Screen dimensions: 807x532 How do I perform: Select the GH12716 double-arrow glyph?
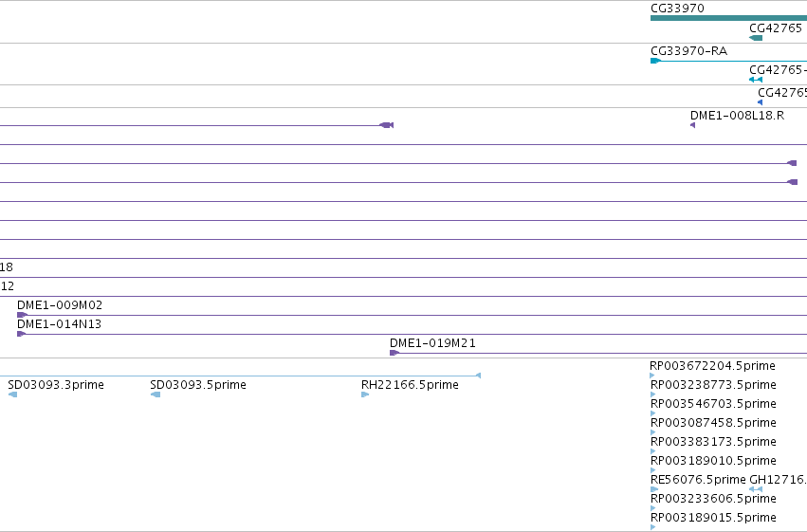(x=756, y=489)
